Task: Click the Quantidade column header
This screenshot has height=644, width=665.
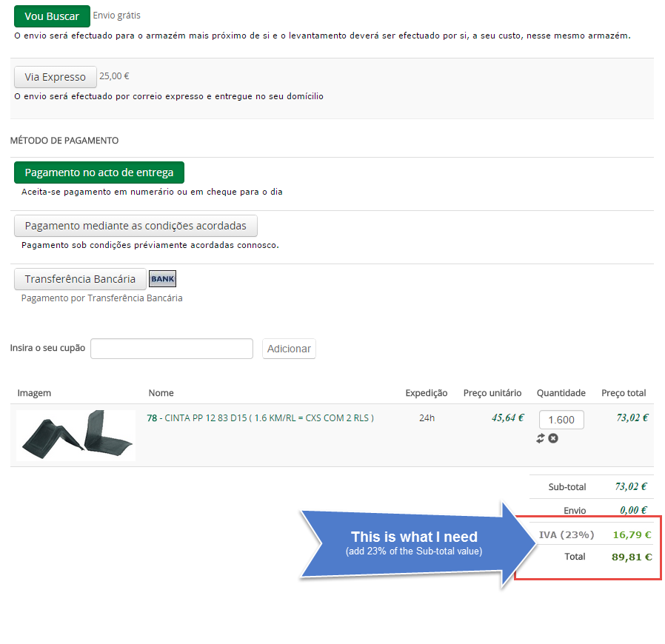Action: coord(561,393)
